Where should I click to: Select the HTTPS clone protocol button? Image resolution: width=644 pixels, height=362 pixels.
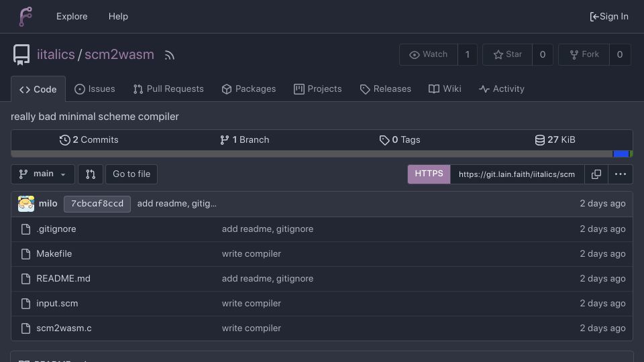[x=429, y=174]
